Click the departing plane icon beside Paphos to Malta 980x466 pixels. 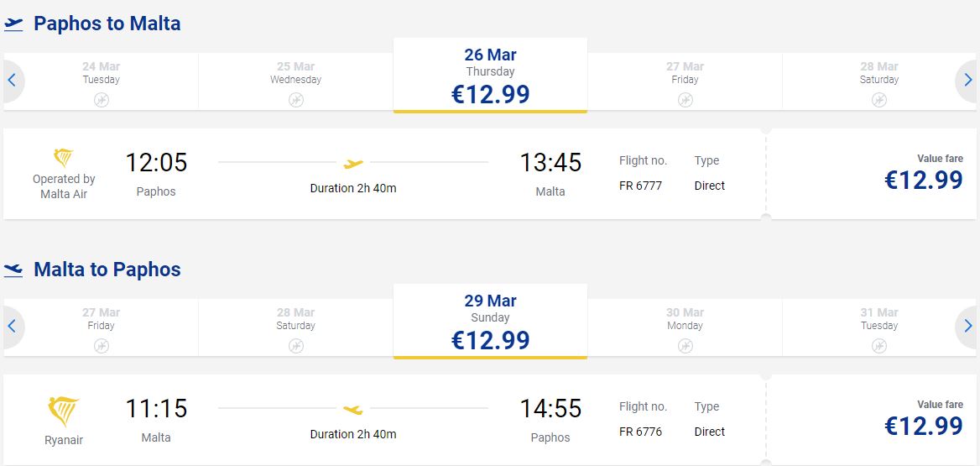click(x=13, y=24)
